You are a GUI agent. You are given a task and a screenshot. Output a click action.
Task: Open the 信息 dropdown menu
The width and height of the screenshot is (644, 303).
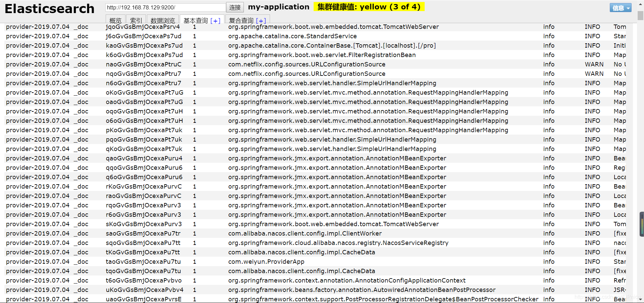click(621, 8)
